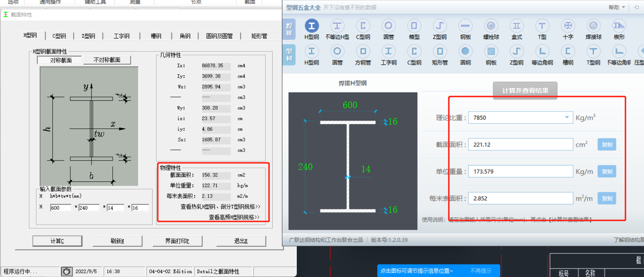Image resolution: width=644 pixels, height=277 pixels.
Task: Select 圆管 icon in 型材 row
Action: pos(337,52)
